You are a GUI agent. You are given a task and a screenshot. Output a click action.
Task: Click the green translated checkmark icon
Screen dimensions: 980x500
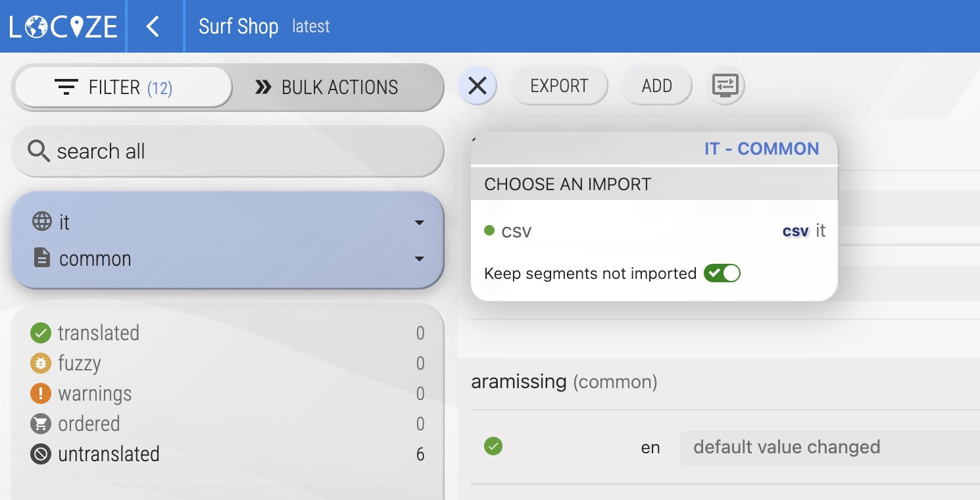pyautogui.click(x=41, y=333)
